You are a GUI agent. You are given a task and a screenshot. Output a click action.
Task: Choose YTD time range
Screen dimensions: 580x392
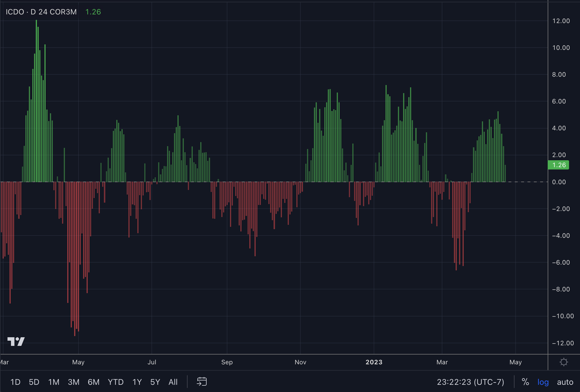[115, 382]
